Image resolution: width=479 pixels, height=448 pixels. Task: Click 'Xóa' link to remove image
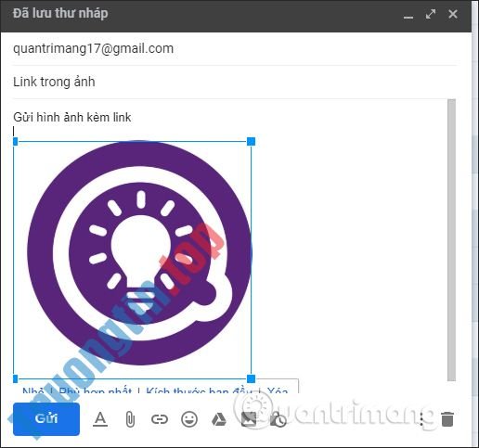[278, 390]
